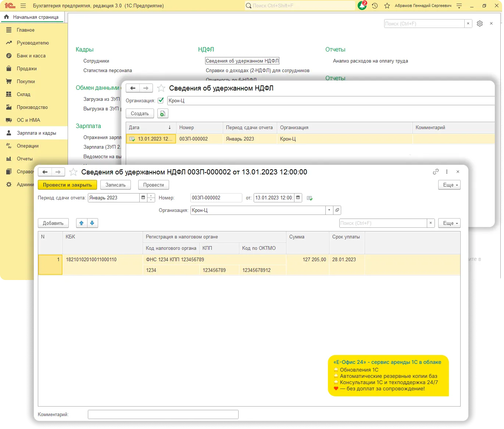The image size is (504, 429).
Task: Click the copy link icon in document header
Action: pyautogui.click(x=436, y=172)
